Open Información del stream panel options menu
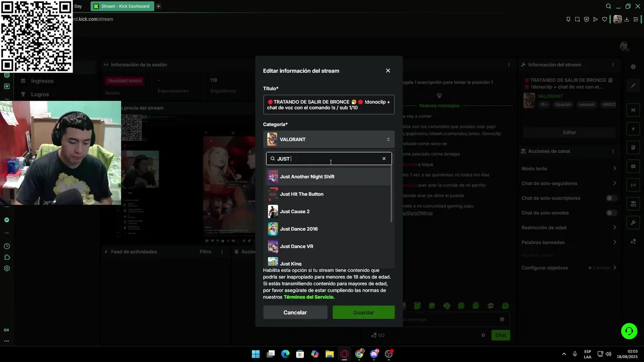 coord(613,65)
